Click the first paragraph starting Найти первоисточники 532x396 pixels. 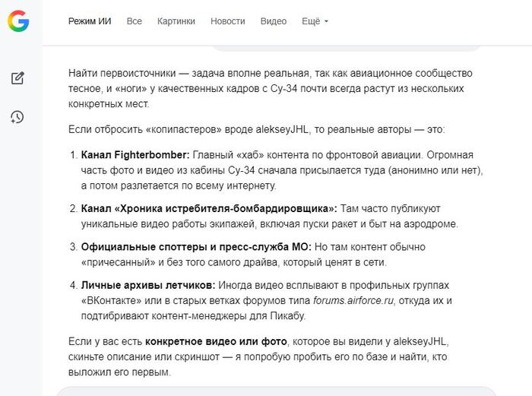(x=270, y=87)
